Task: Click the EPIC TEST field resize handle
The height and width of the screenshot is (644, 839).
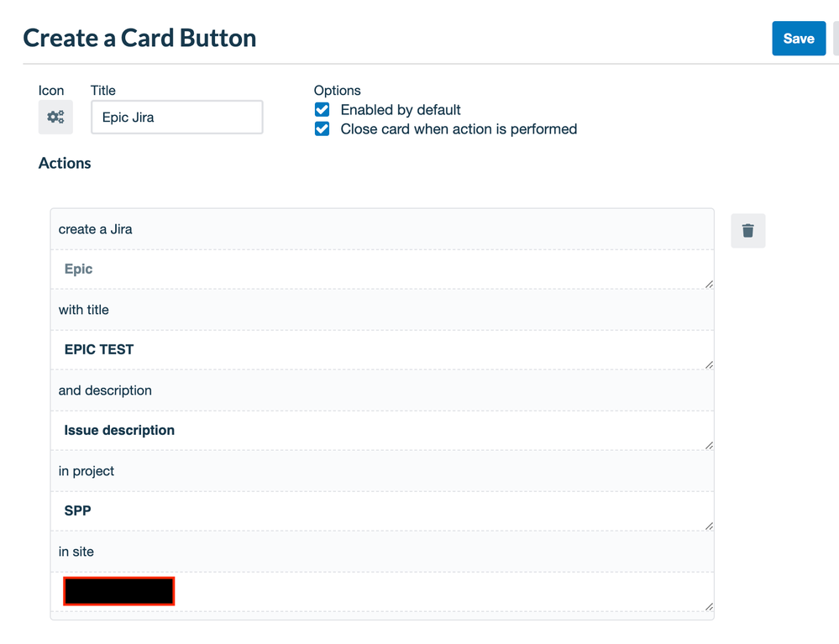Action: click(x=709, y=364)
